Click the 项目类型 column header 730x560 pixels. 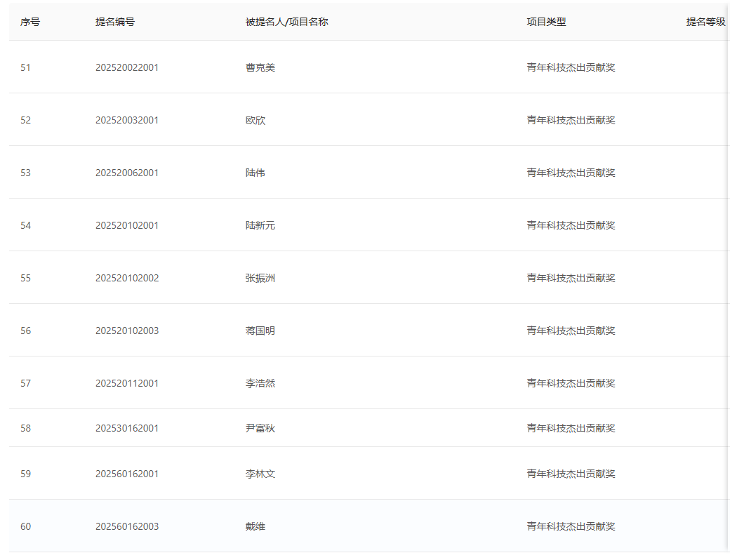[545, 22]
